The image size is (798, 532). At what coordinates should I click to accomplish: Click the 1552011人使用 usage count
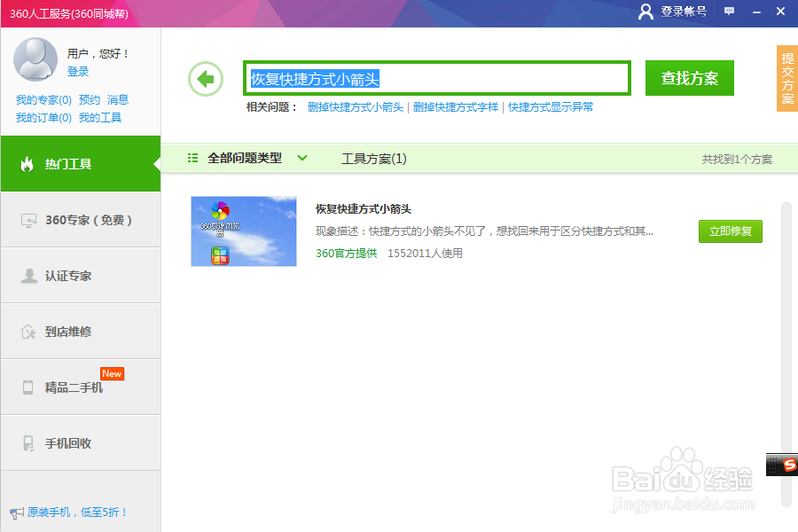tap(425, 254)
